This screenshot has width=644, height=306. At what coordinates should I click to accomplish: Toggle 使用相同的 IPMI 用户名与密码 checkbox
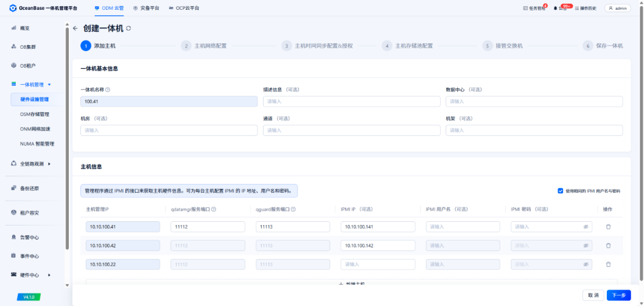click(560, 191)
